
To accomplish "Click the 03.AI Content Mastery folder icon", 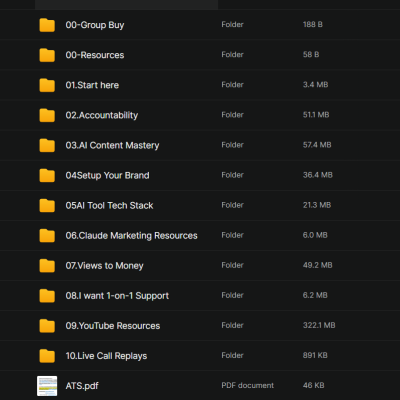I will coord(47,145).
